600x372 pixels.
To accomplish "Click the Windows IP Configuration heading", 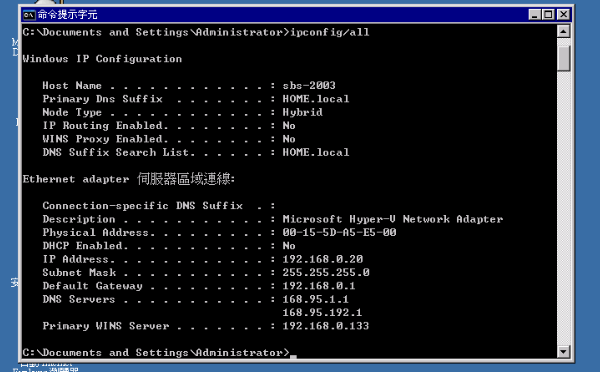I will click(102, 59).
